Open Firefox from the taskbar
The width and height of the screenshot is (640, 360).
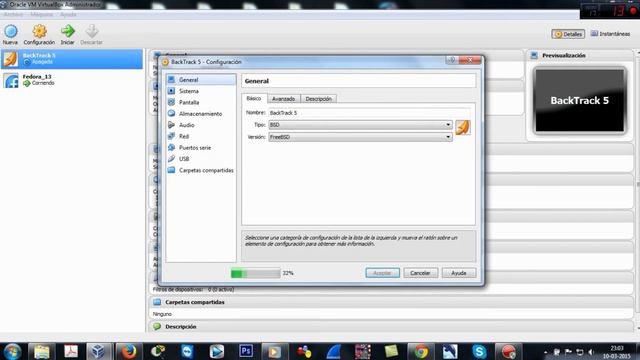click(128, 351)
